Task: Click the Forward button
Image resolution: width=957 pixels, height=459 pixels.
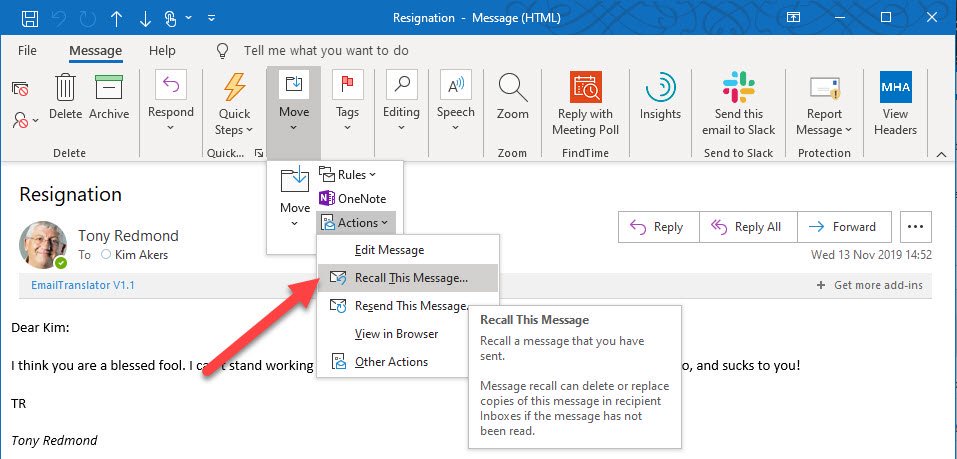Action: point(844,227)
